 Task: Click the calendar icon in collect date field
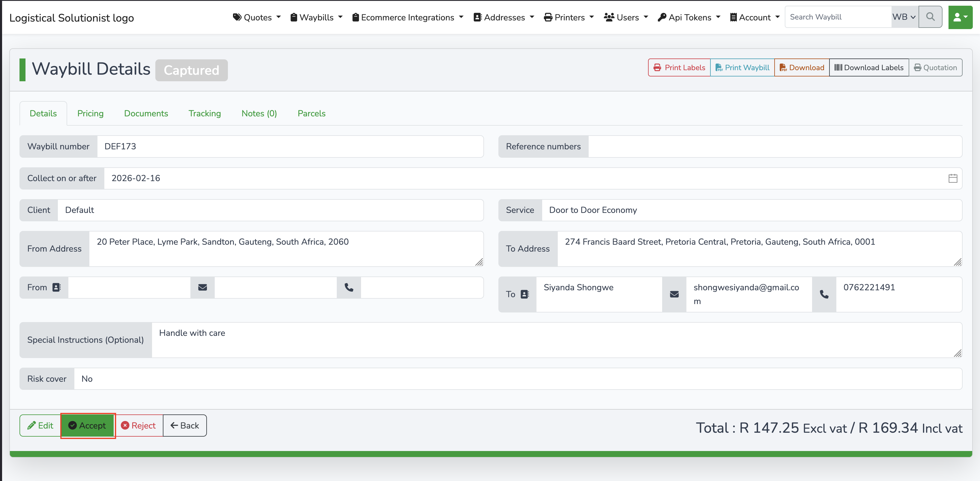pos(953,178)
